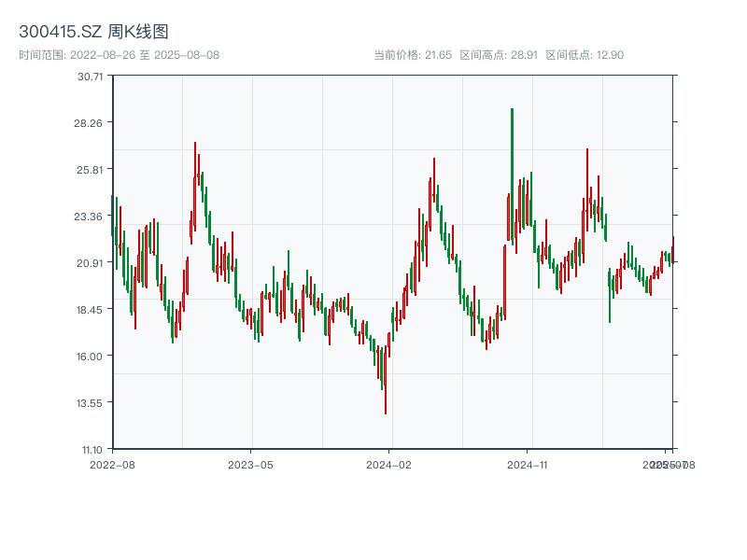Click x-axis label 2023-05
Viewport: 747px width, 560px height.
tap(250, 465)
